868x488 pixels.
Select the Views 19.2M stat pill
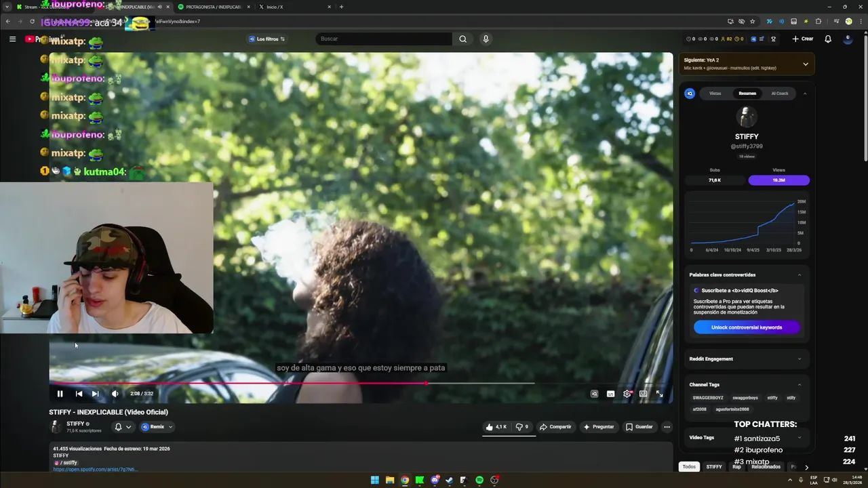point(778,180)
